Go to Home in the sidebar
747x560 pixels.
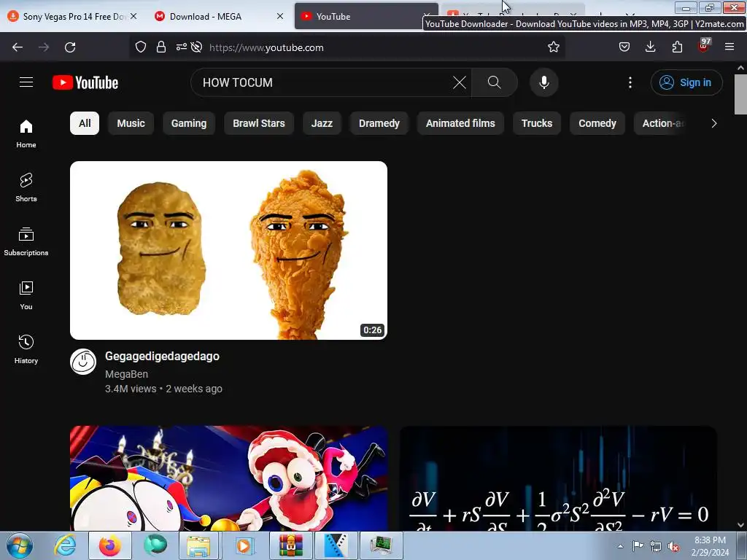click(26, 134)
